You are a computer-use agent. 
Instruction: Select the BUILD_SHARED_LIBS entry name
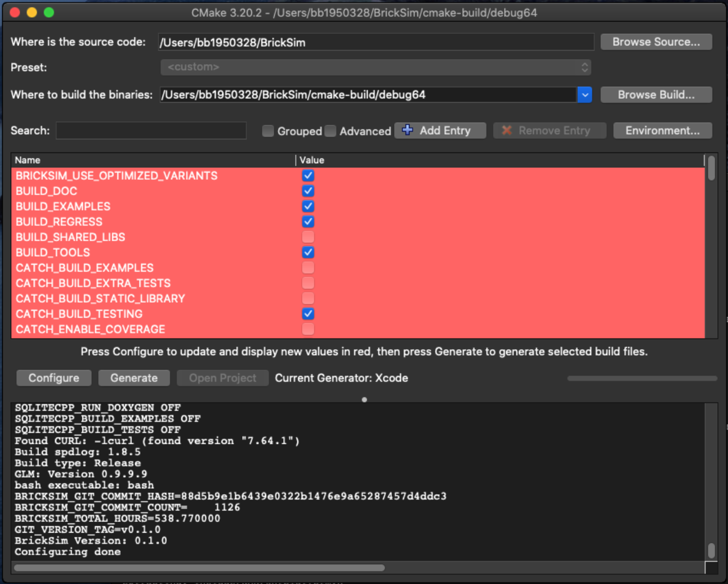70,237
